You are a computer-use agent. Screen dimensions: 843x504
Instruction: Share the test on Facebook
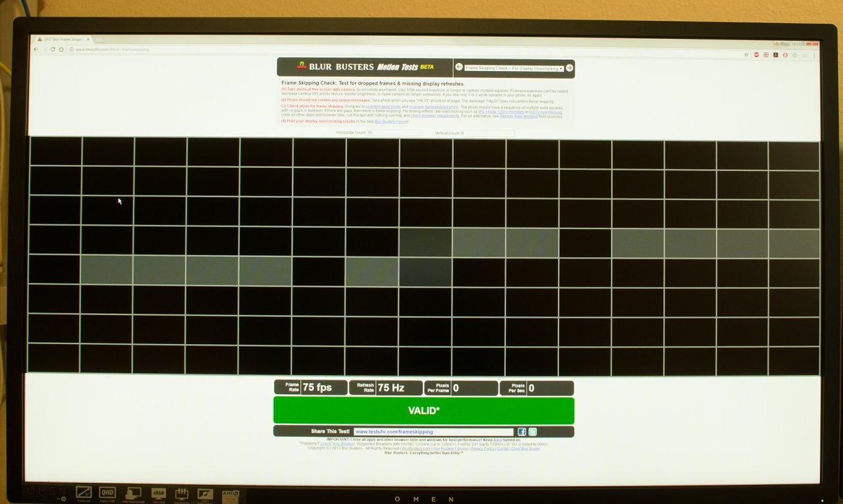522,432
